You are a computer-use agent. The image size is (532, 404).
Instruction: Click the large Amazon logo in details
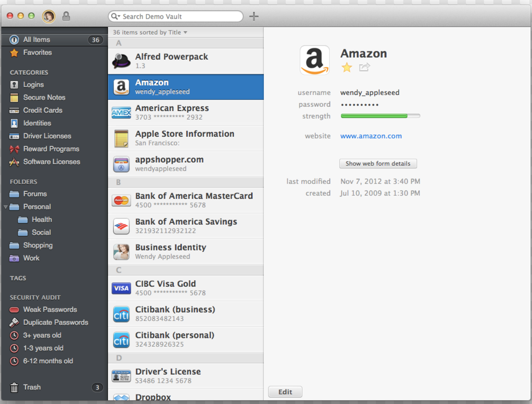click(x=314, y=60)
